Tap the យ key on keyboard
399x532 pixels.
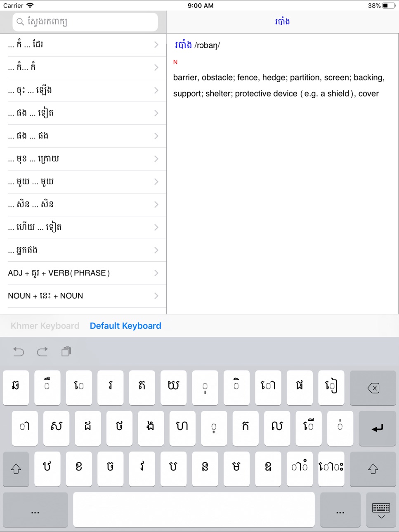pyautogui.click(x=174, y=388)
